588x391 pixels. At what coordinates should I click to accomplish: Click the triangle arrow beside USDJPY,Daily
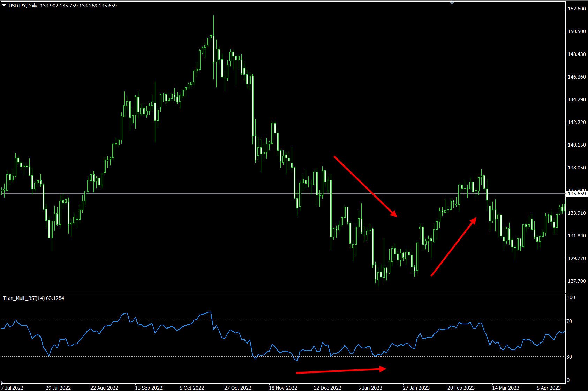pyautogui.click(x=4, y=6)
